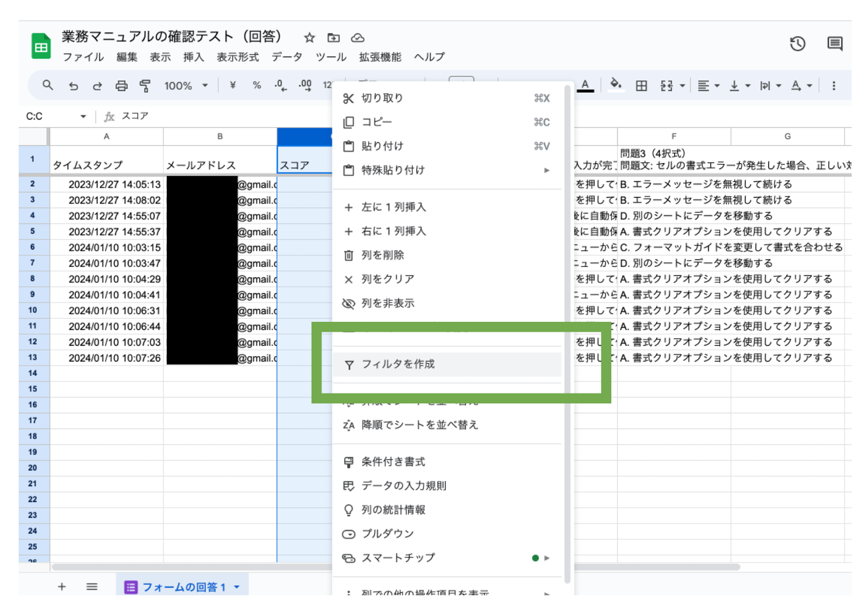Click the search menus magnifier icon
Screen dimensions: 868x611
coord(48,85)
